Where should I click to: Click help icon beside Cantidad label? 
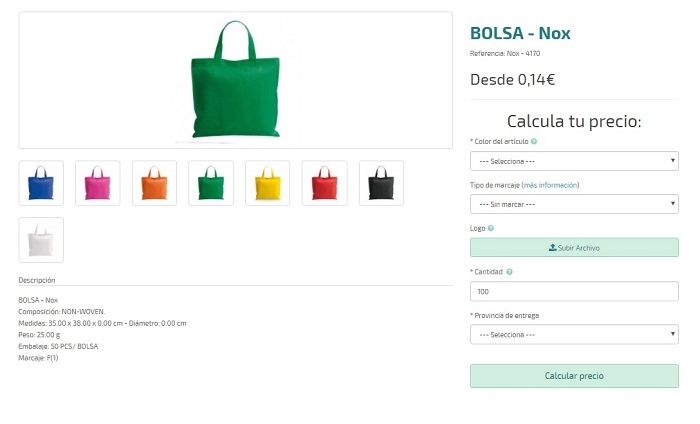click(x=510, y=272)
